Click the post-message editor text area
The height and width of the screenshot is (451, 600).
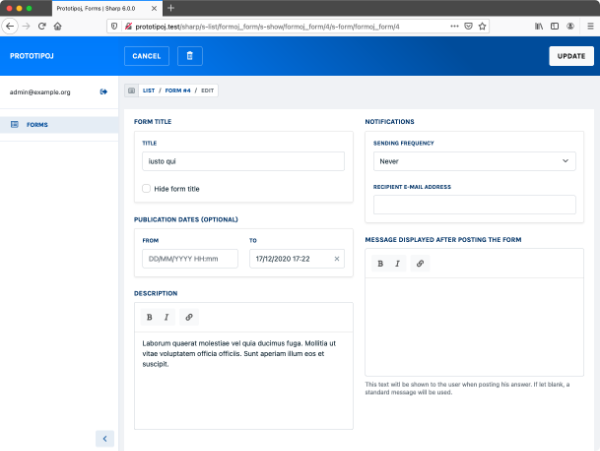coord(474,327)
